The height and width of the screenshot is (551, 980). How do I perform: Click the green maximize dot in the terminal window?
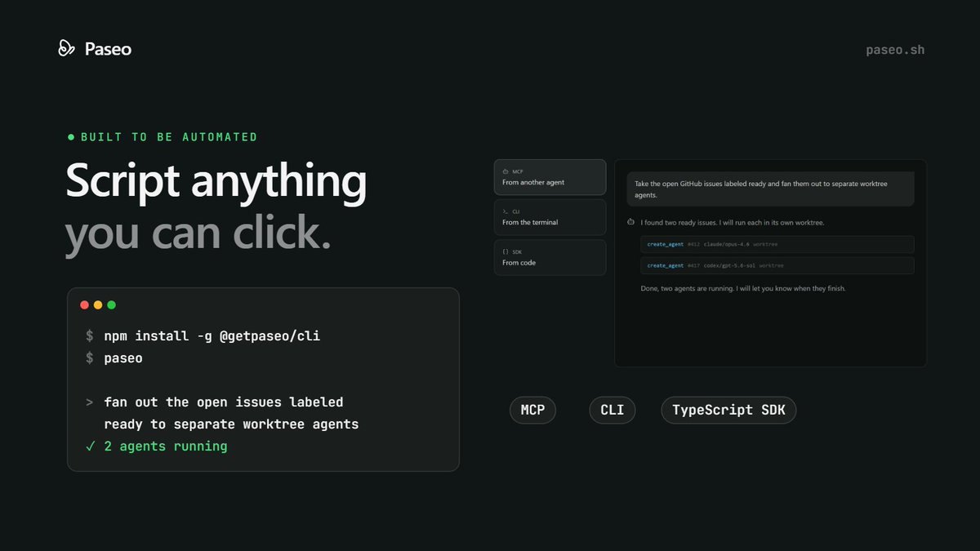click(x=112, y=305)
